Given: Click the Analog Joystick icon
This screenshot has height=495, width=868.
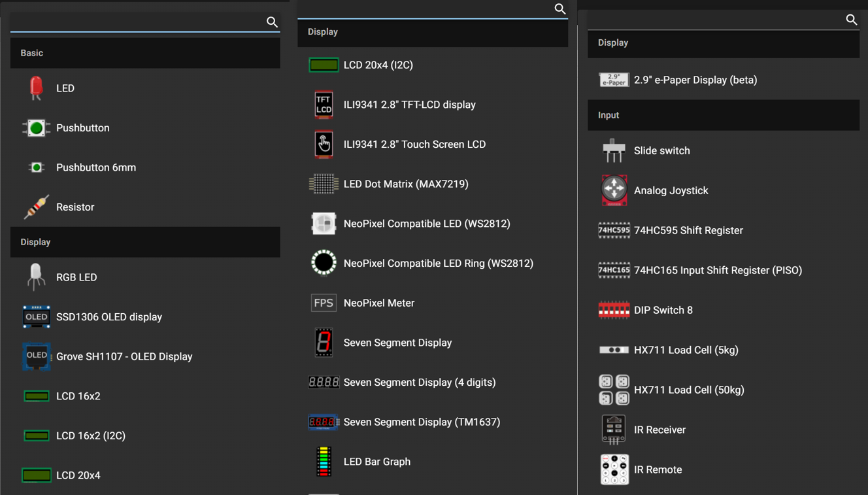Looking at the screenshot, I should [614, 190].
